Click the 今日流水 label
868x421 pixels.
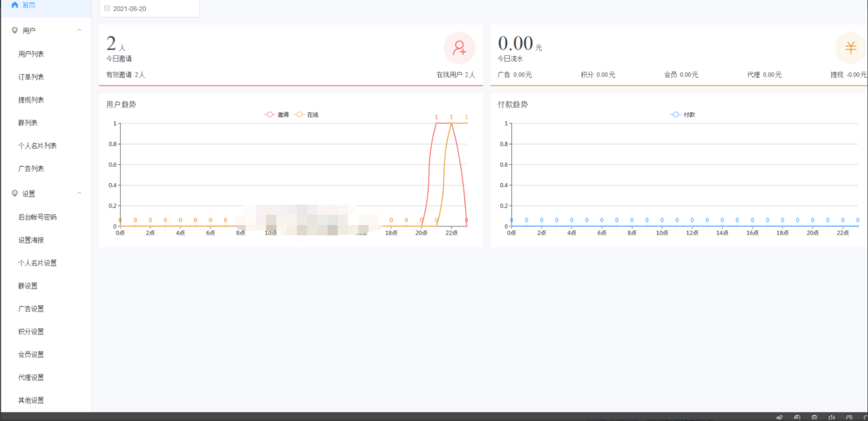511,59
